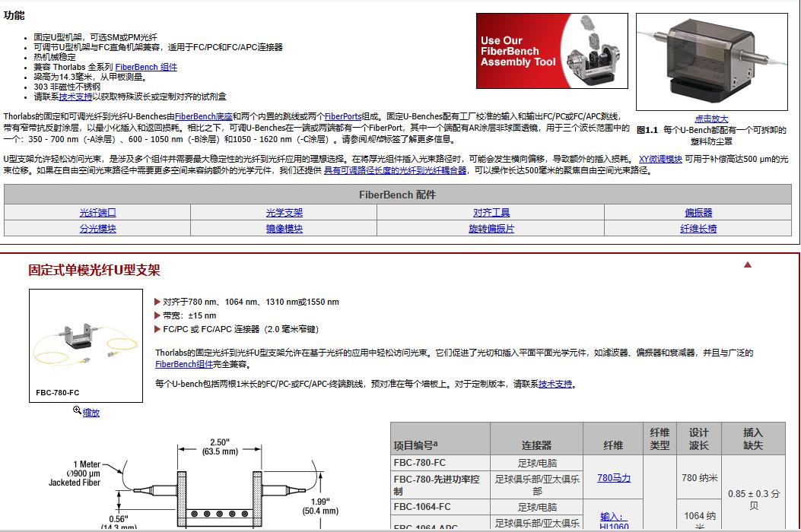
Task: Follow the FiberBench底座 link
Action: click(203, 116)
